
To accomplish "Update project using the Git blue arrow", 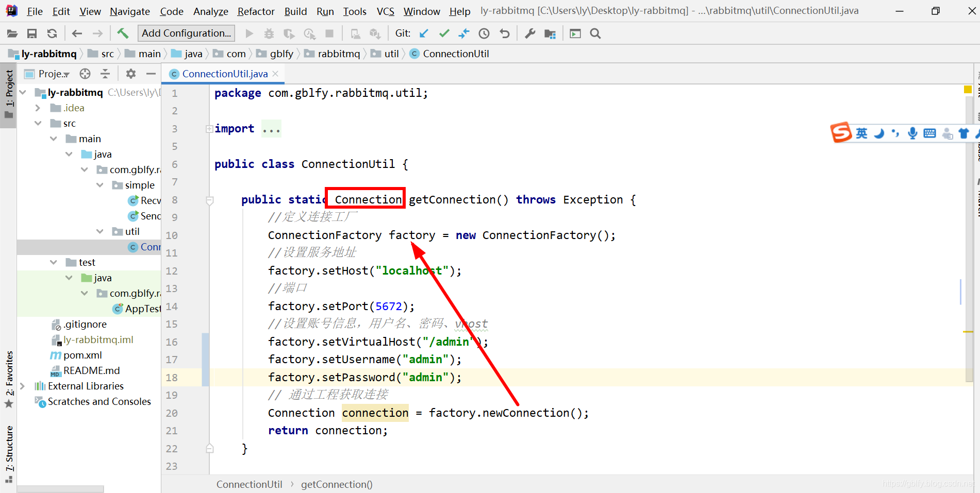I will click(424, 33).
